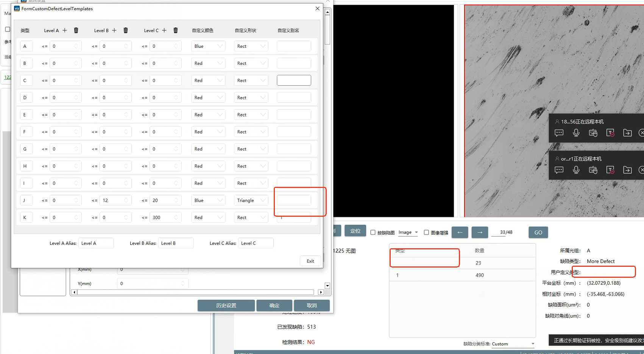Viewport: 644px width, 354px height.
Task: Open file transfer folder in 18...56 remote panel
Action: click(627, 133)
